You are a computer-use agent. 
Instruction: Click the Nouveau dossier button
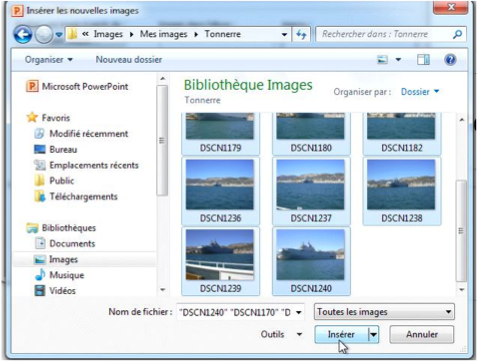(129, 60)
